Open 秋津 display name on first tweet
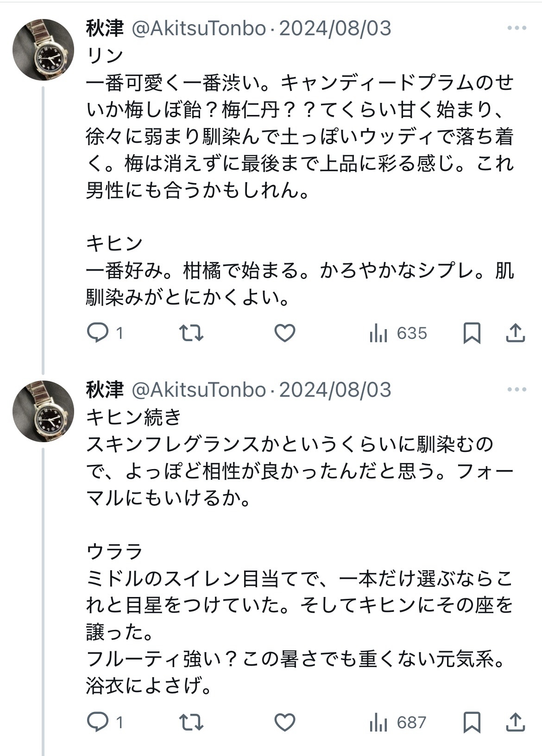 tap(105, 28)
